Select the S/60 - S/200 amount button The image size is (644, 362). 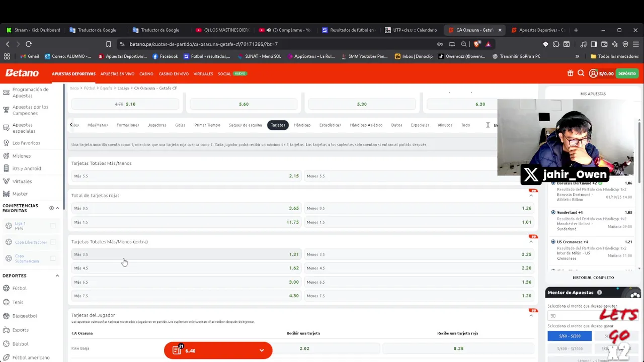[570, 336]
